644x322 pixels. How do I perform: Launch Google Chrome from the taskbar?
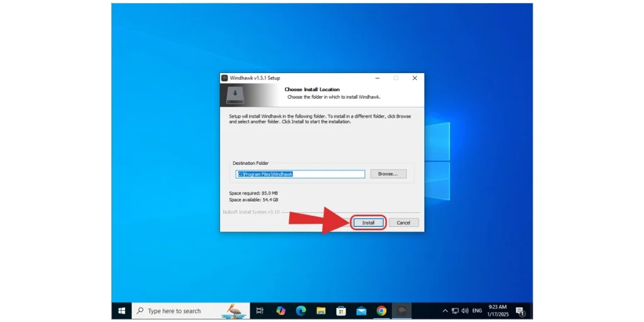(381, 311)
